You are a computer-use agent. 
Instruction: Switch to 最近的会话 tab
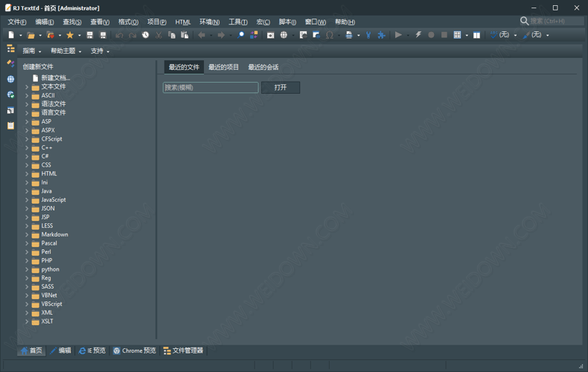[x=263, y=67]
